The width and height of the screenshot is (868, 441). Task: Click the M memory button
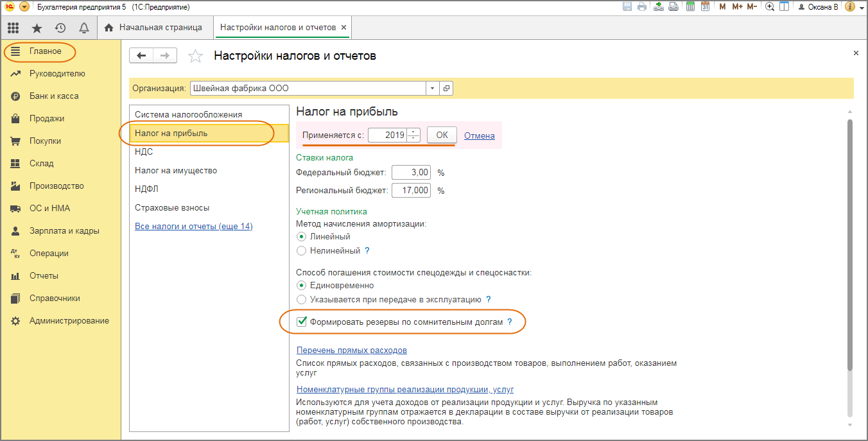pyautogui.click(x=722, y=7)
